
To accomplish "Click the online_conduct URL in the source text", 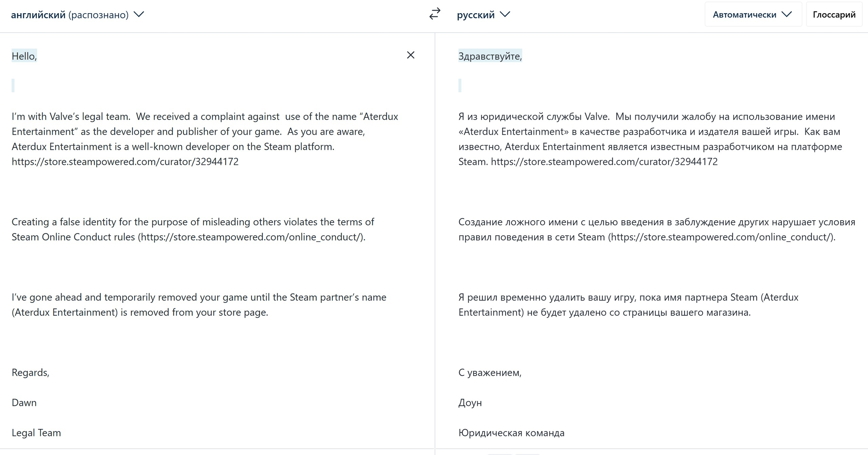I will click(x=252, y=237).
